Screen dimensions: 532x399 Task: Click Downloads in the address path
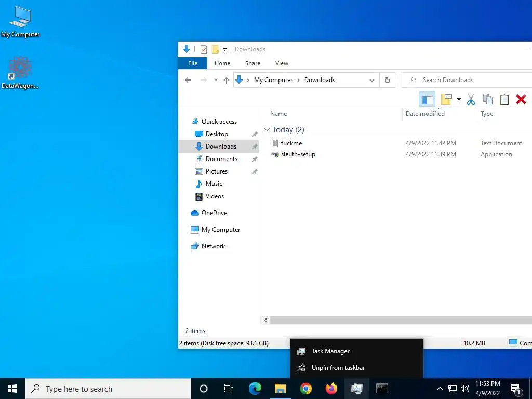[320, 80]
